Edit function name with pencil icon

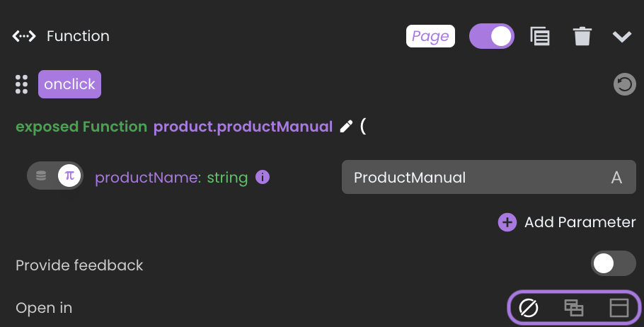coord(346,127)
